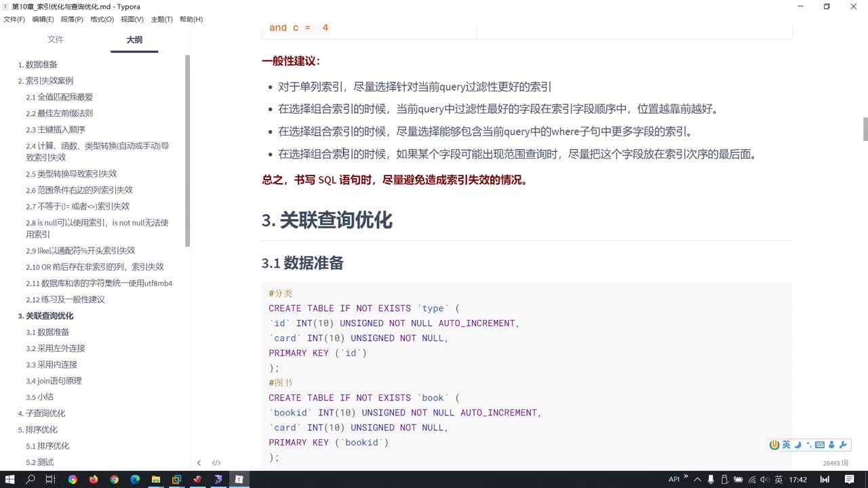Jump to 2.5 类型转换导致索引失效
The height and width of the screenshot is (488, 868).
coord(71,174)
